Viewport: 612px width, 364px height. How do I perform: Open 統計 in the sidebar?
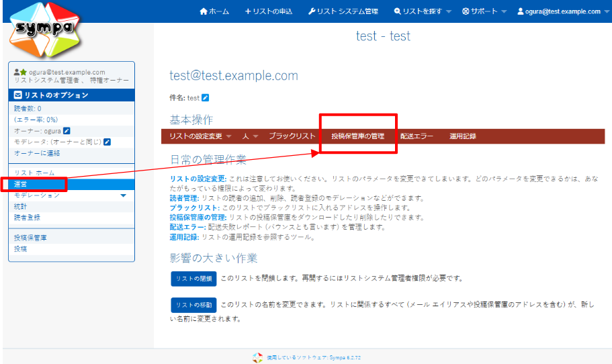coord(20,206)
